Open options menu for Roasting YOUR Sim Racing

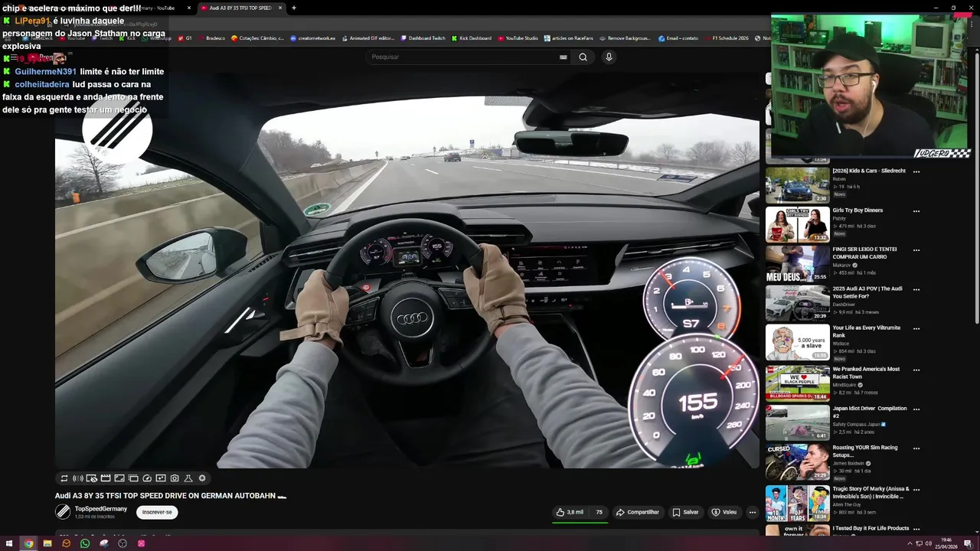pyautogui.click(x=916, y=448)
